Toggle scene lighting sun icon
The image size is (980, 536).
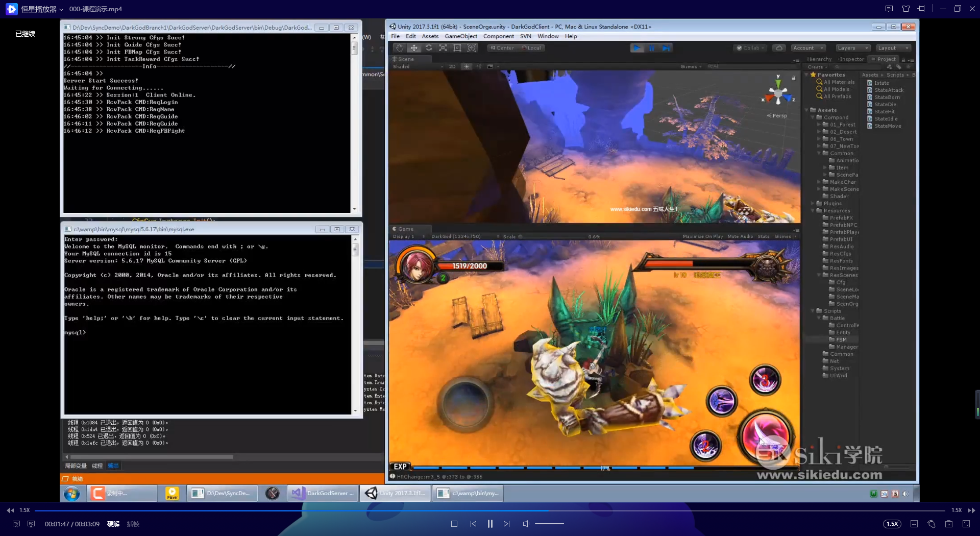[x=466, y=66]
